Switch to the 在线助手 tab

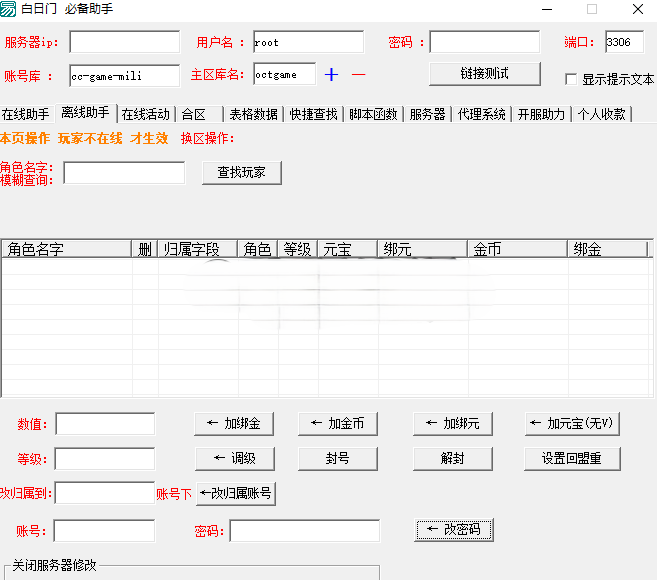26,114
